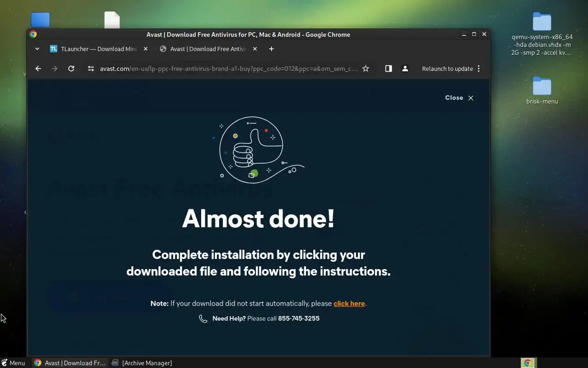The image size is (588, 368).
Task: Select the blank document icon on desktop
Action: pos(112,20)
